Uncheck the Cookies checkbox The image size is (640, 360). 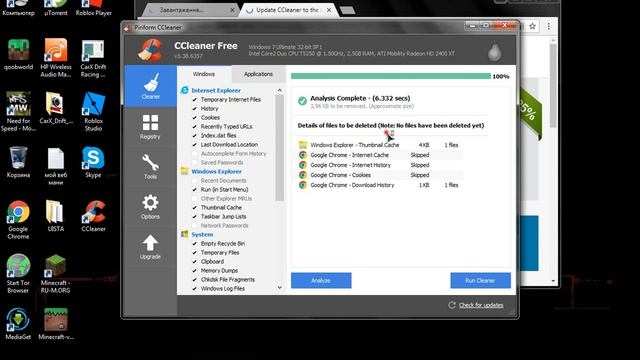[194, 118]
